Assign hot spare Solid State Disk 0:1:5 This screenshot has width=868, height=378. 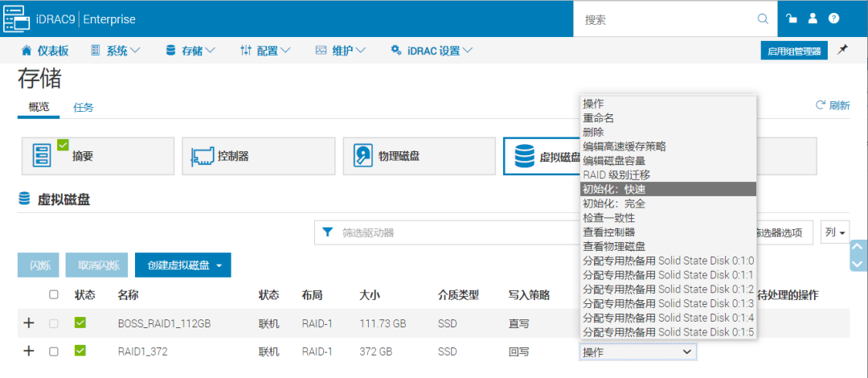coord(668,332)
